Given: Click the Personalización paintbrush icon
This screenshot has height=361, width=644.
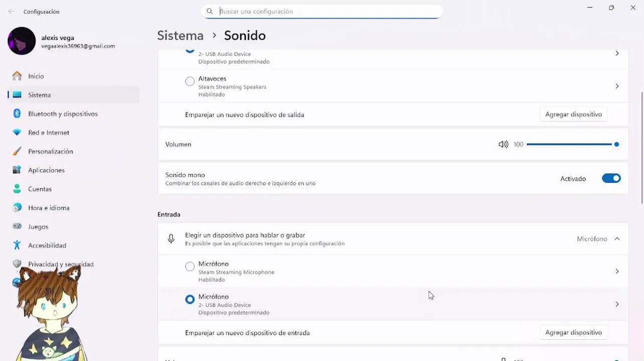Looking at the screenshot, I should [17, 151].
